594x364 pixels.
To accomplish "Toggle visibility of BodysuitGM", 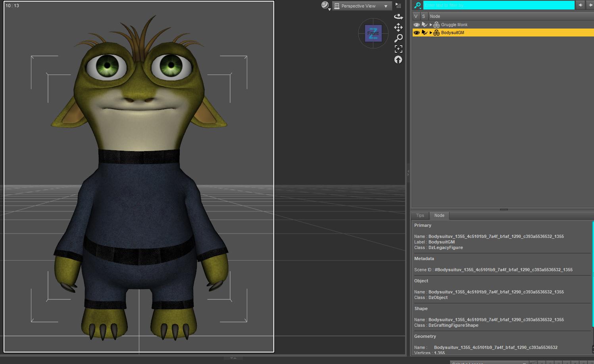I will point(416,33).
